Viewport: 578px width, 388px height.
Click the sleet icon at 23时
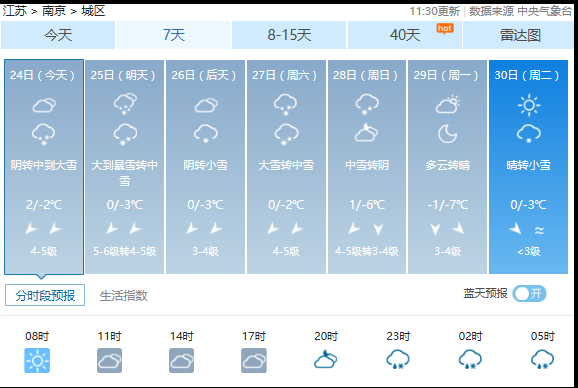pos(398,359)
